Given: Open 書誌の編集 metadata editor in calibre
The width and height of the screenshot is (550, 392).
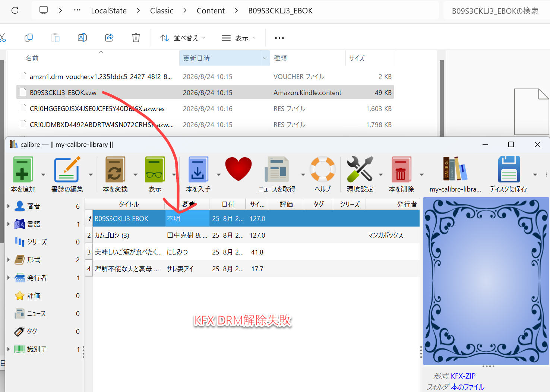Looking at the screenshot, I should tap(67, 170).
